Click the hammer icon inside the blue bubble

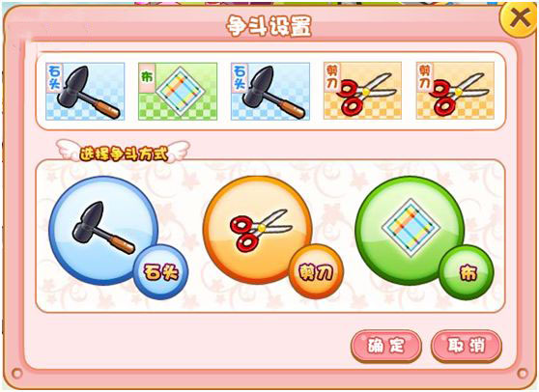click(103, 228)
